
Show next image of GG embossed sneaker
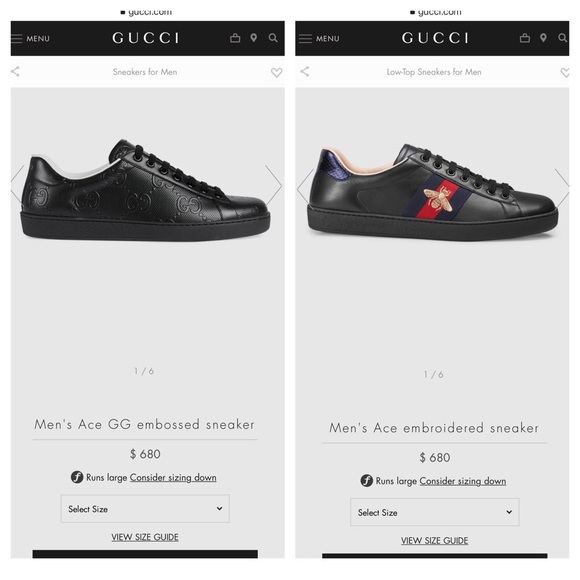click(273, 185)
